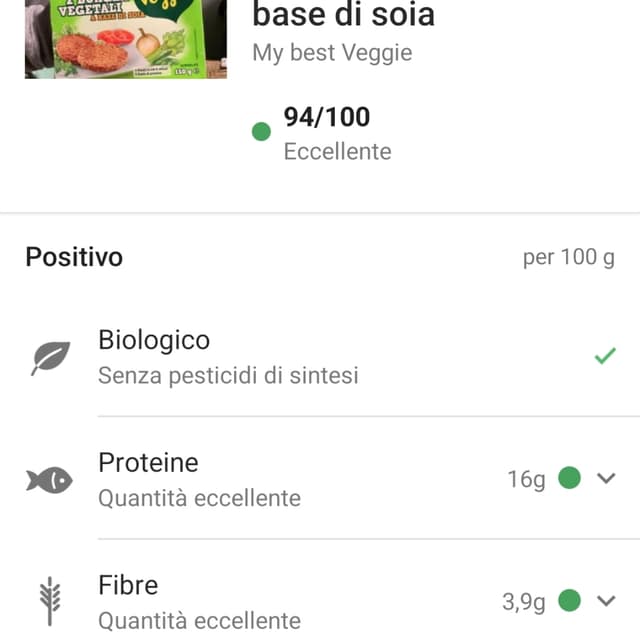Select the Fibre row title
Viewport: 640px width, 640px height.
point(128,585)
